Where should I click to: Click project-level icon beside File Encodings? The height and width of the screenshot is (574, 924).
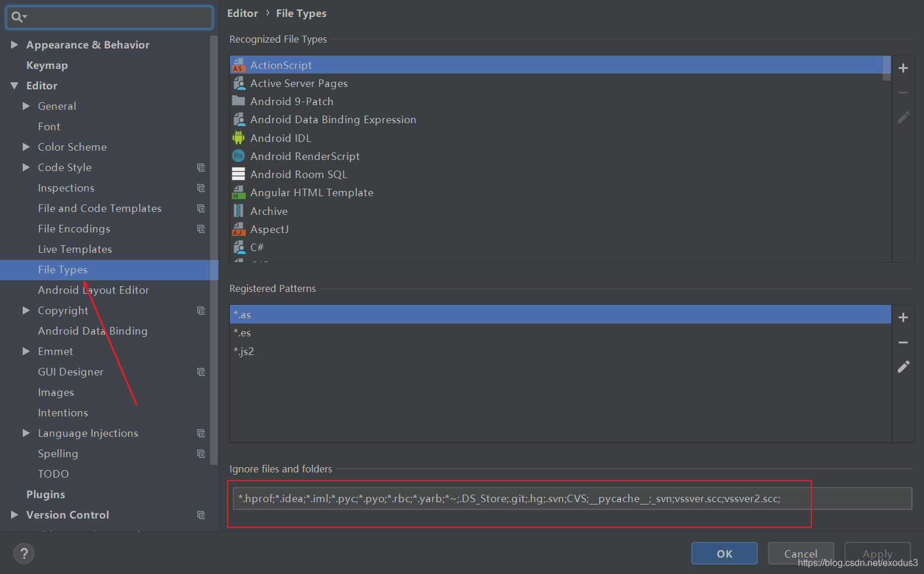pyautogui.click(x=201, y=229)
